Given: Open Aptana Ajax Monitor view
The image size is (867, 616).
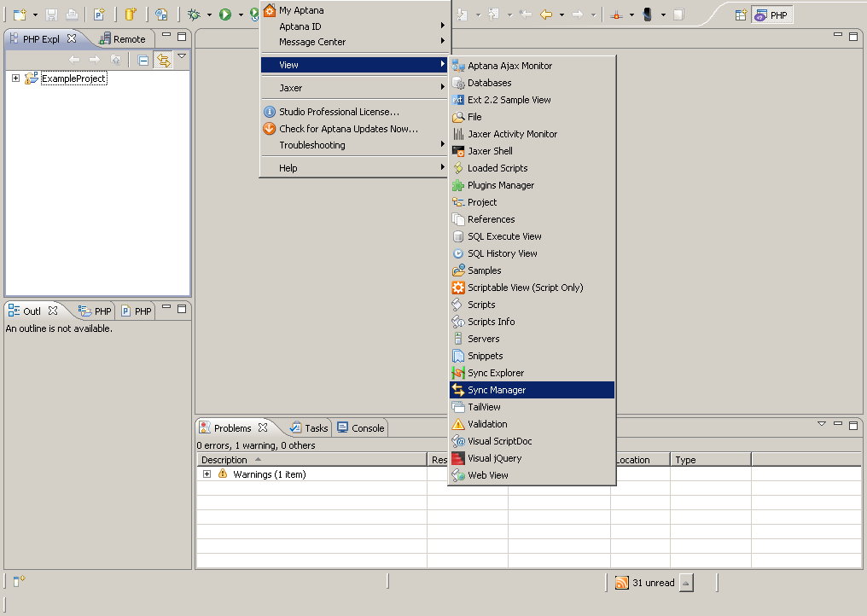Looking at the screenshot, I should [532, 66].
